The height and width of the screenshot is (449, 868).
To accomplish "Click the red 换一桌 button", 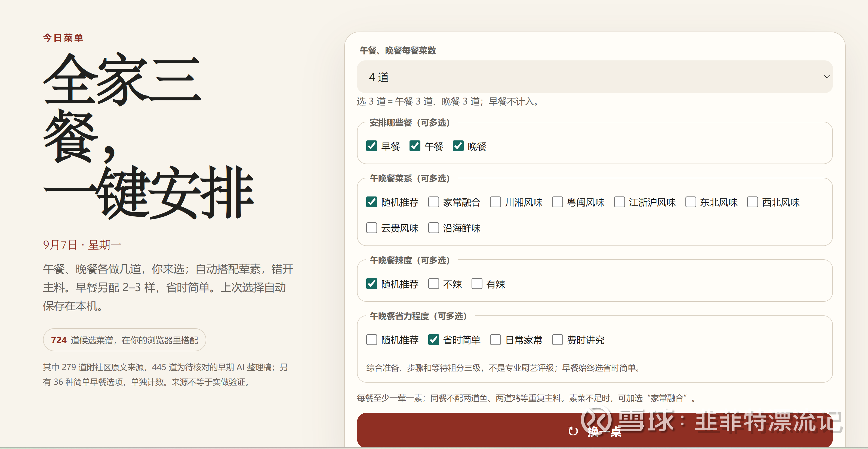I will click(x=594, y=430).
